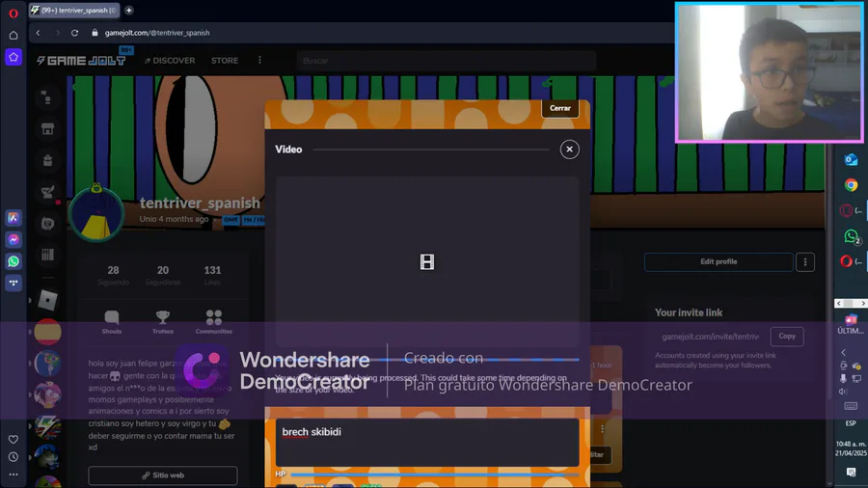Switch ESP input language
The width and height of the screenshot is (868, 488).
(x=851, y=423)
